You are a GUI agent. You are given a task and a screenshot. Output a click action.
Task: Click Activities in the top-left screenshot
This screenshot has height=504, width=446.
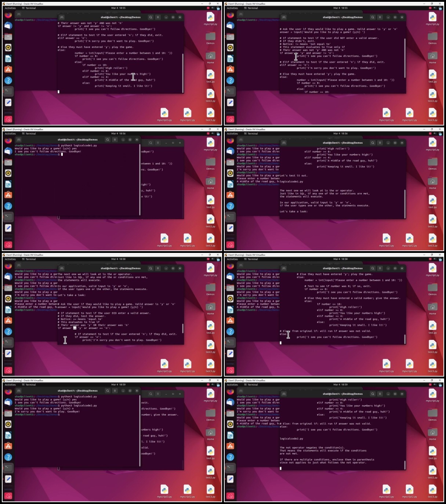pos(10,8)
